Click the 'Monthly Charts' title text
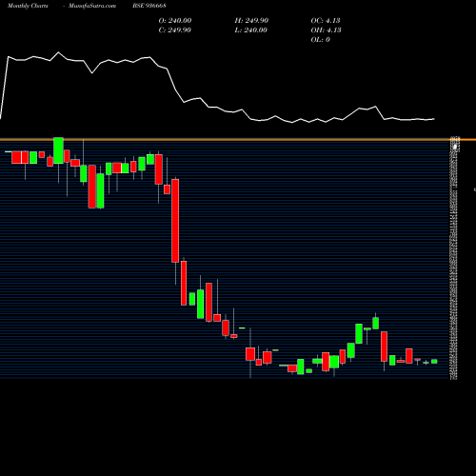This screenshot has height=476, width=476. click(x=28, y=6)
